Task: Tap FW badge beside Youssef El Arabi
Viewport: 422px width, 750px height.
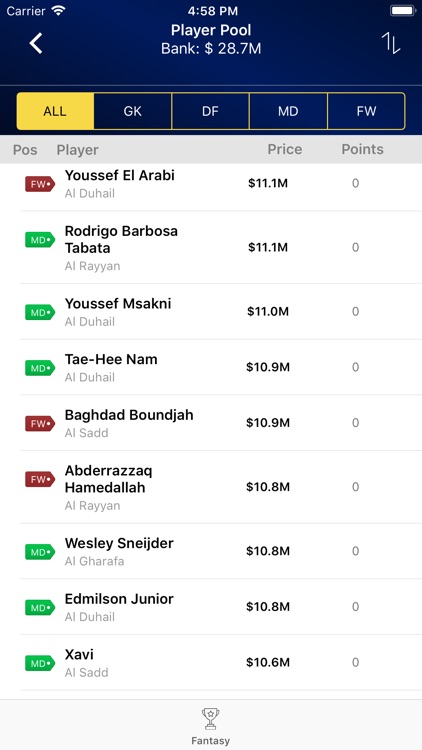Action: [40, 184]
